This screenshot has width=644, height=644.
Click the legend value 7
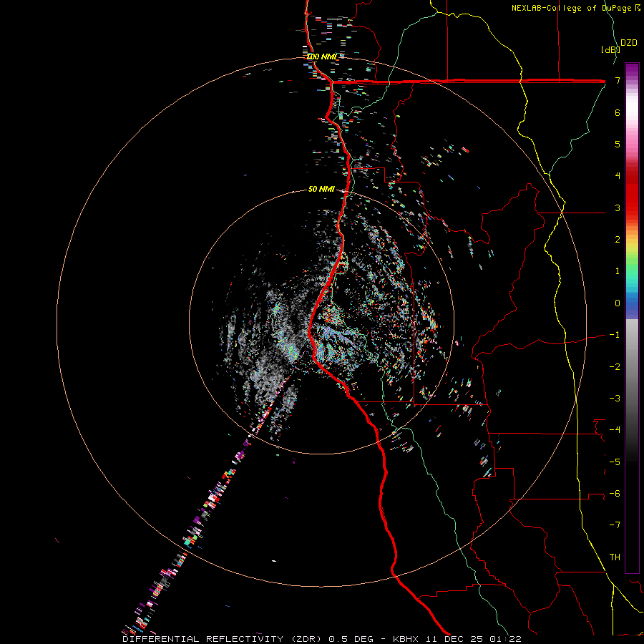pos(618,80)
